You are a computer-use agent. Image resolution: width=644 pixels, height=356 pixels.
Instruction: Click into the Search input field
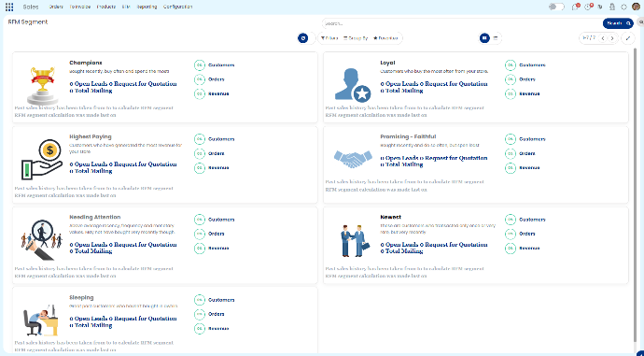[462, 23]
